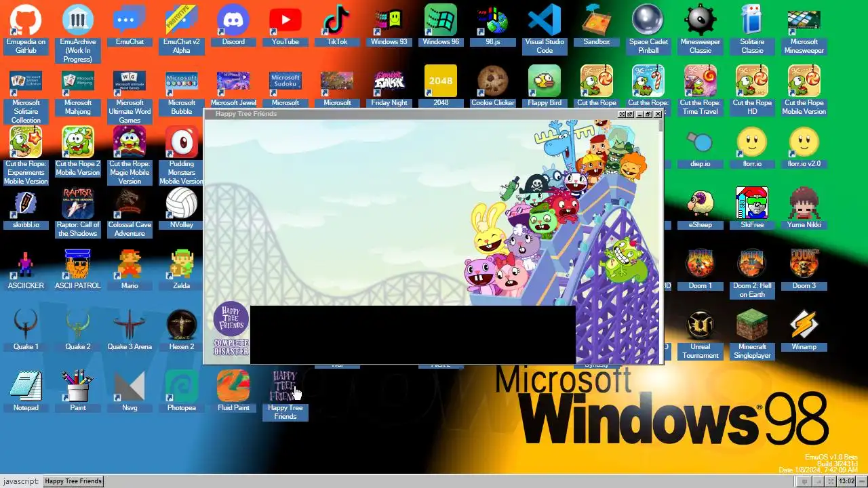Launch the 2048 game icon
The width and height of the screenshot is (868, 488).
click(x=441, y=82)
